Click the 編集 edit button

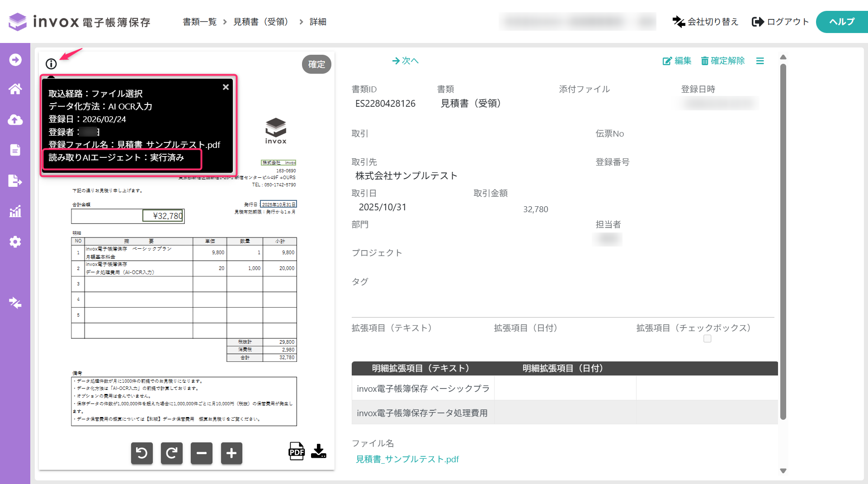pos(677,61)
